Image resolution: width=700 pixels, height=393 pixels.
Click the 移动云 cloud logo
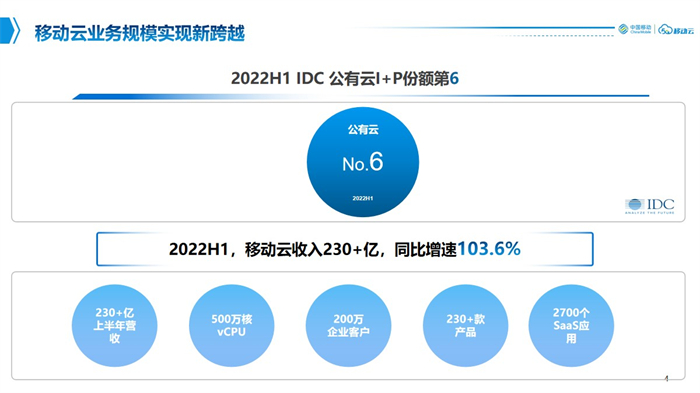point(676,29)
